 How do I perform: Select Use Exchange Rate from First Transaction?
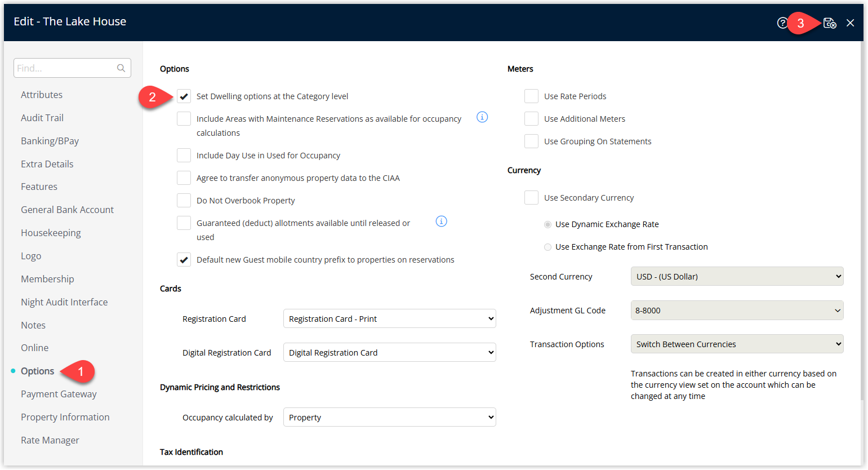pyautogui.click(x=547, y=247)
